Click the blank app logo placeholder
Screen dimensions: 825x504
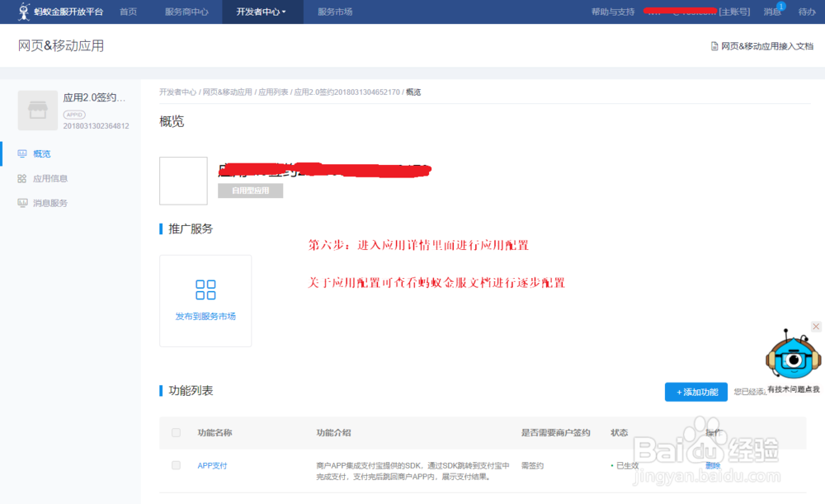tap(184, 181)
